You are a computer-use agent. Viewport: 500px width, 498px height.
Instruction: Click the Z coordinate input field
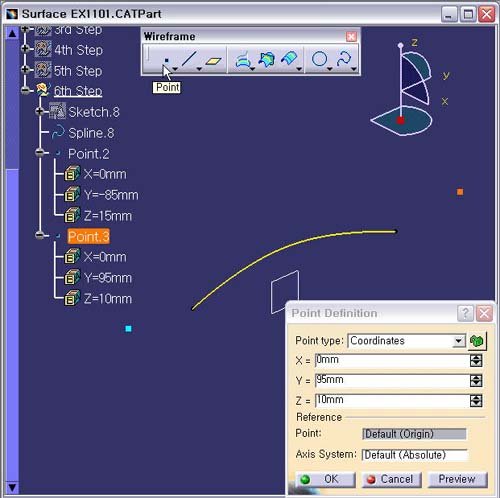click(392, 400)
